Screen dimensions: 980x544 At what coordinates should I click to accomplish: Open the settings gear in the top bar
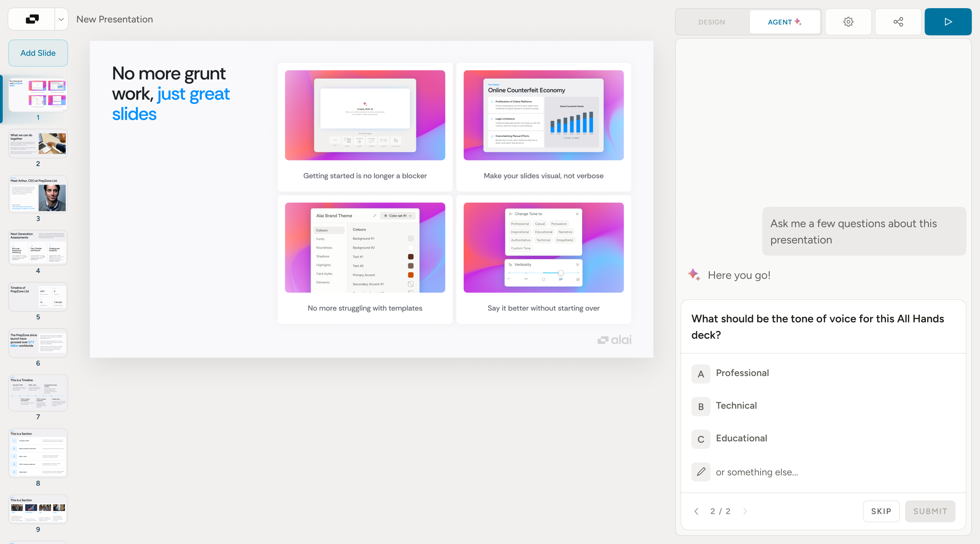(848, 22)
